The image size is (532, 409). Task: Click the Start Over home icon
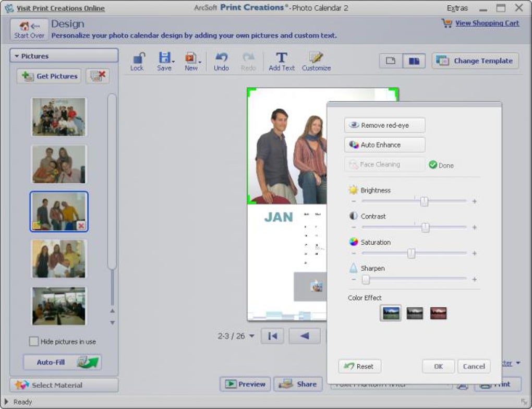click(x=29, y=30)
